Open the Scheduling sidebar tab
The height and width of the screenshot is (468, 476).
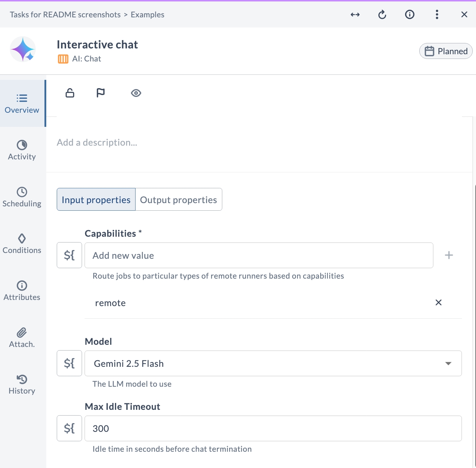coord(22,197)
